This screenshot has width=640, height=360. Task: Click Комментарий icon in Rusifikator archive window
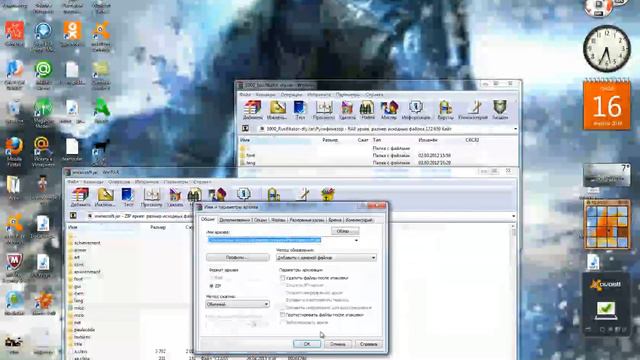(473, 110)
